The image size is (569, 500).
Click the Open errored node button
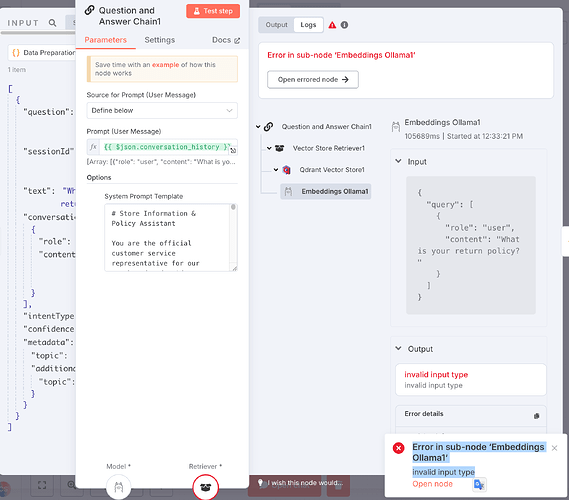tap(313, 79)
